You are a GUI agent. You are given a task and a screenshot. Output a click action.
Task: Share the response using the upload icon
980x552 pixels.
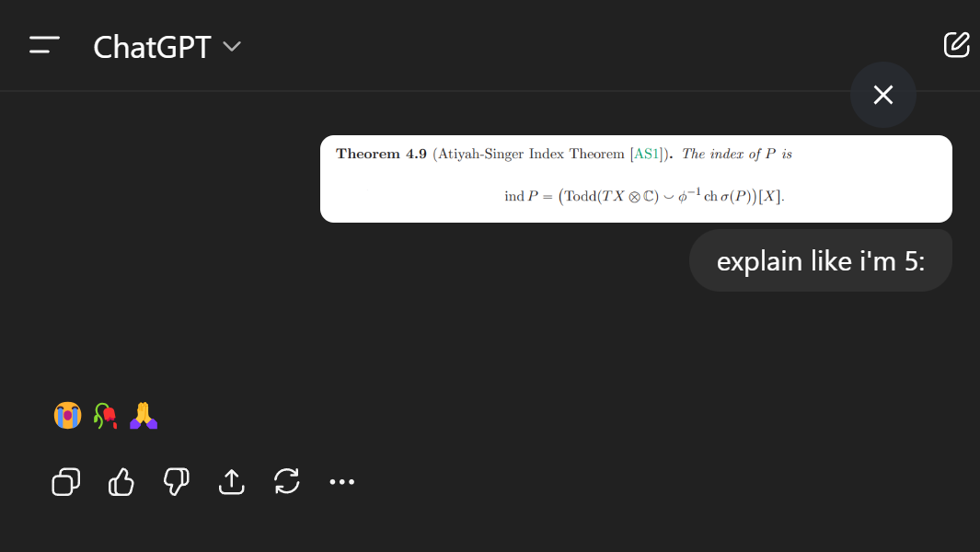pos(231,481)
